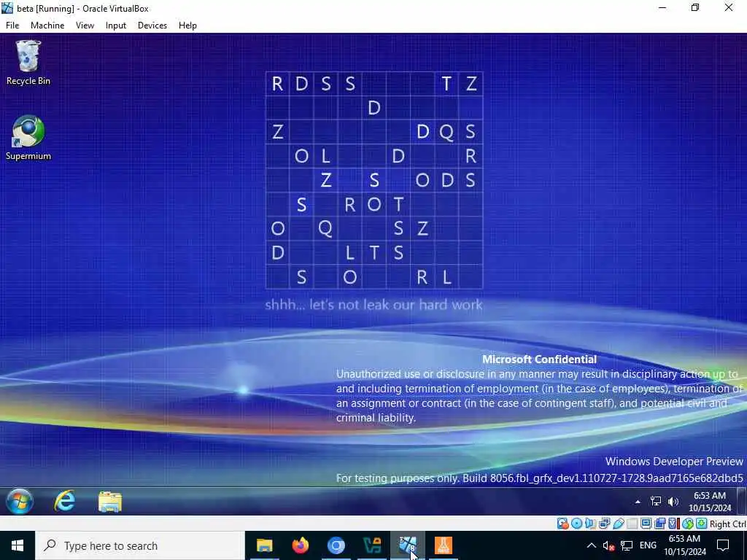Open the orange flask app on host taskbar
Viewport: 747px width, 560px height.
point(443,545)
